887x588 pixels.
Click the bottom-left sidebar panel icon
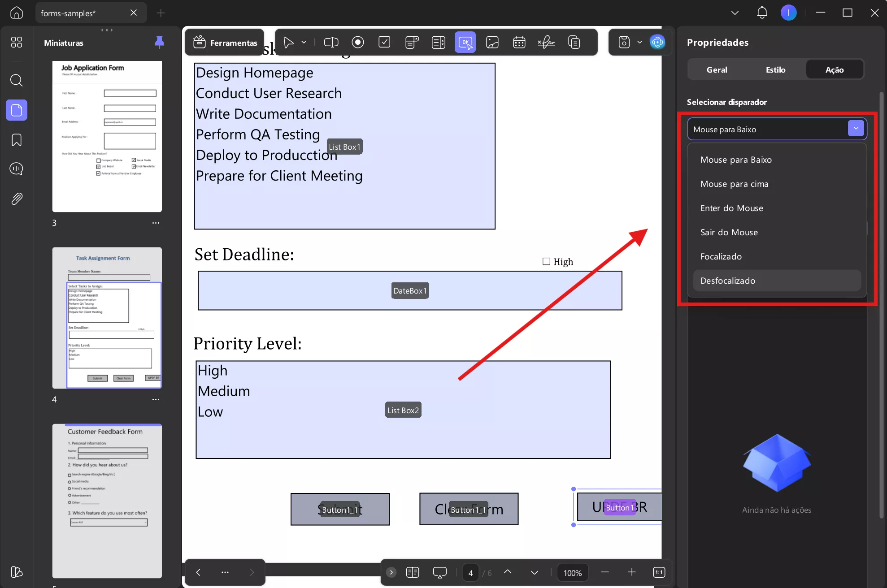tap(17, 572)
